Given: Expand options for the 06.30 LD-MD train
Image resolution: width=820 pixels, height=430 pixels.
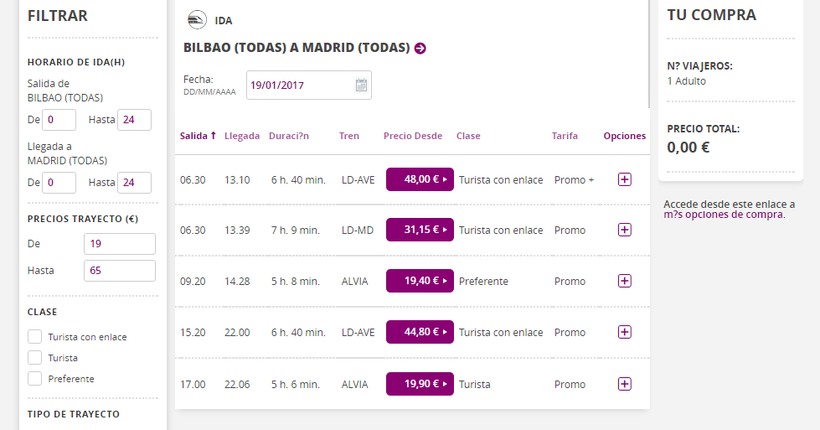Looking at the screenshot, I should (x=625, y=230).
